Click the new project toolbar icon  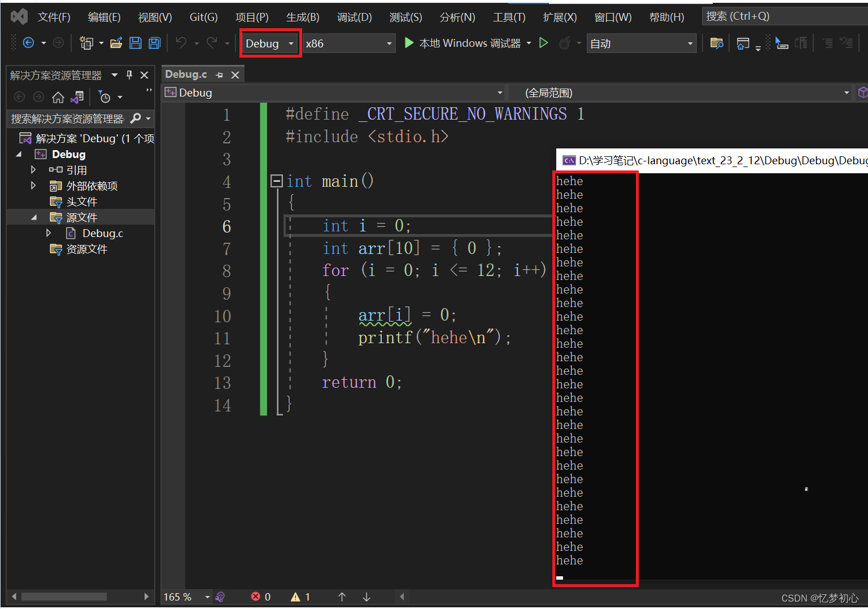[86, 43]
